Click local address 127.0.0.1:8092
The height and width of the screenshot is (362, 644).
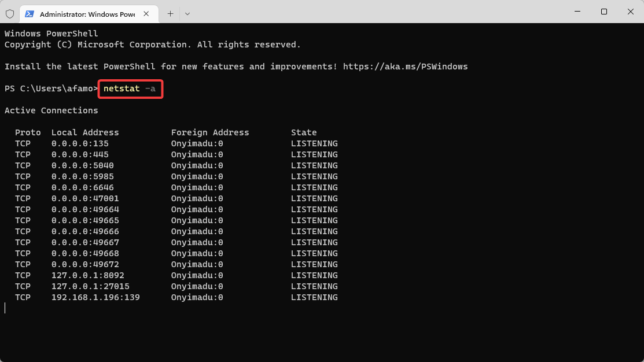[x=88, y=275]
